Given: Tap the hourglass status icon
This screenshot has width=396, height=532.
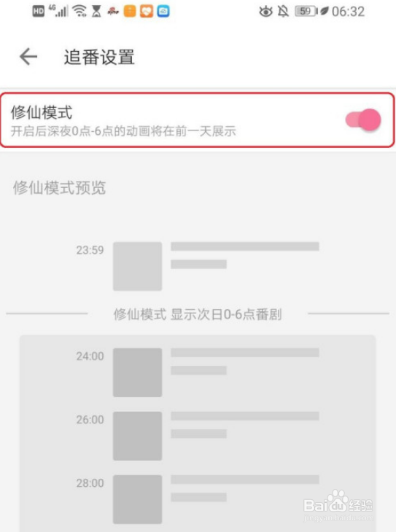Looking at the screenshot, I should [97, 12].
